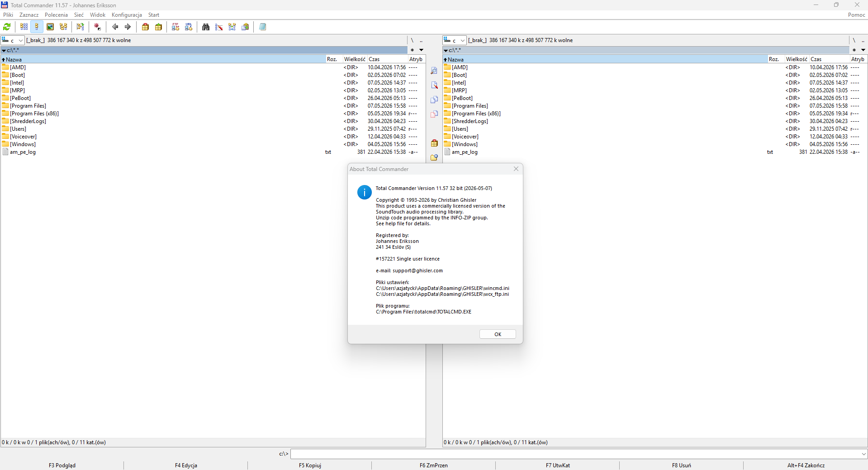Click the F3 Podgląd button
Screen dimensions: 868x470
(x=62, y=465)
